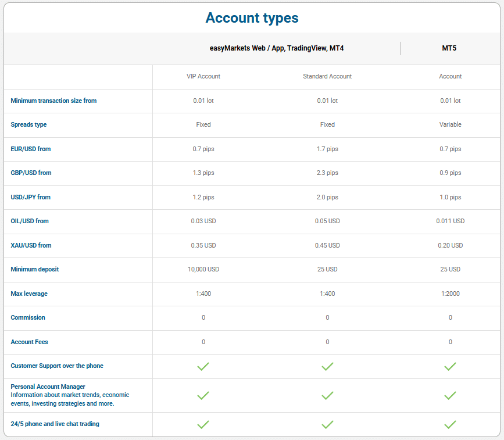Click the 0.05 USD oil spread value
The width and height of the screenshot is (504, 440).
327,221
